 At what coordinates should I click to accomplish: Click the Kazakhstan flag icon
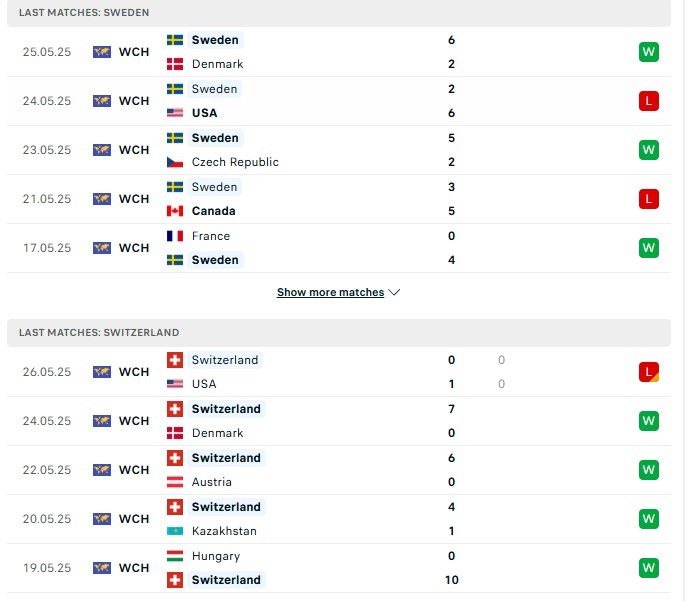[175, 531]
